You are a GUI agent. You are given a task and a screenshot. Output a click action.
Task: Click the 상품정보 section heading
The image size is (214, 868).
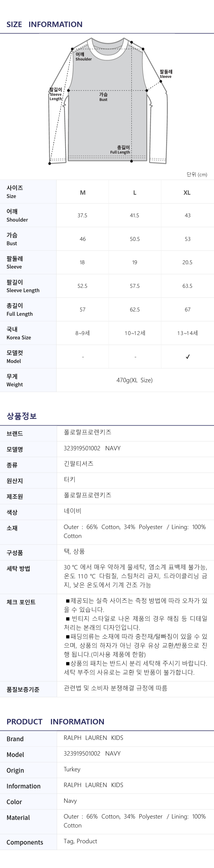pyautogui.click(x=21, y=416)
